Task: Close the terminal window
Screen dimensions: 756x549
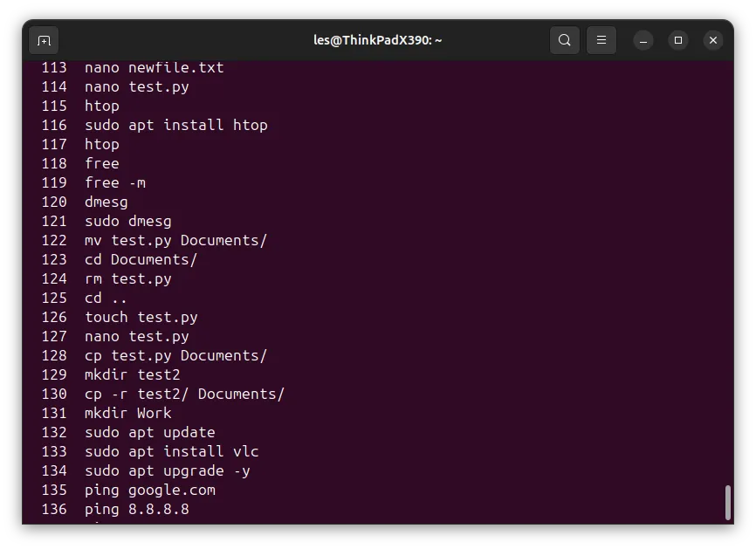Action: 713,40
